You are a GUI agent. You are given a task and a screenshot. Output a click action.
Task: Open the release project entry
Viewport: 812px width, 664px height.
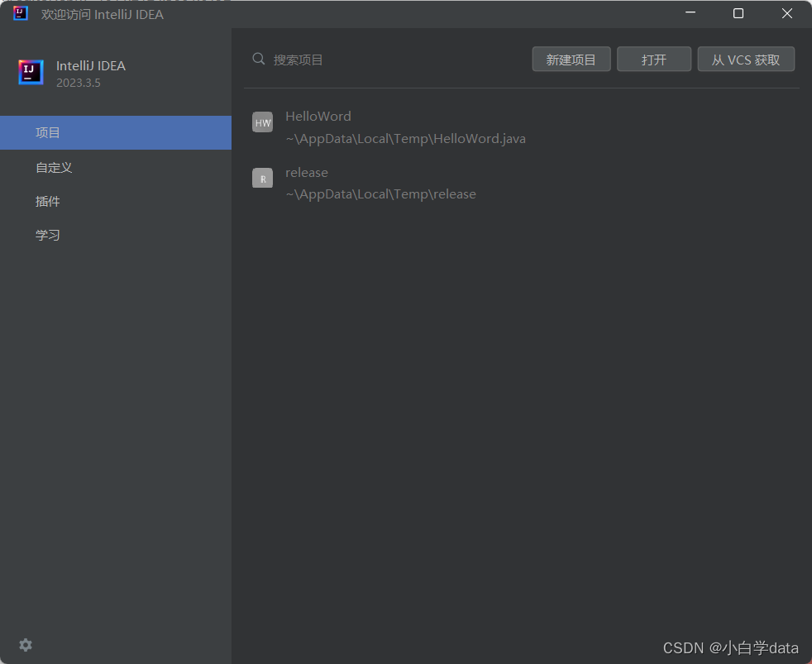tap(307, 172)
